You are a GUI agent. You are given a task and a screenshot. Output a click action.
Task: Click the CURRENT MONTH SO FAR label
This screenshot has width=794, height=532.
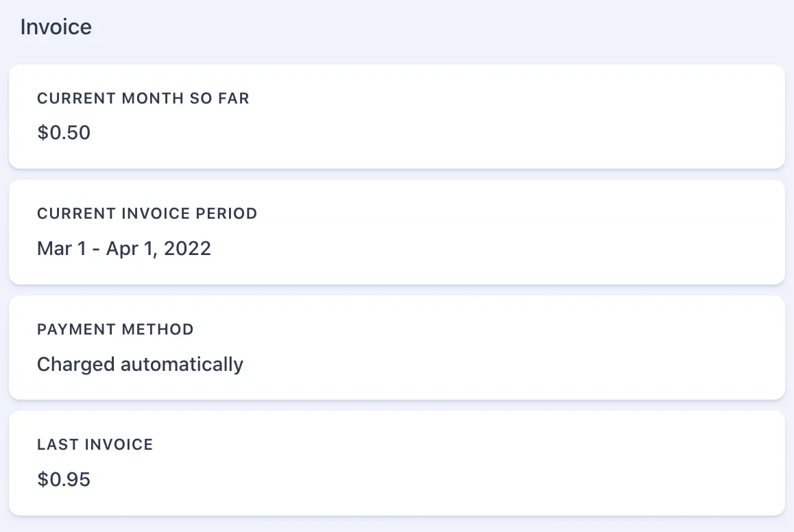(143, 98)
